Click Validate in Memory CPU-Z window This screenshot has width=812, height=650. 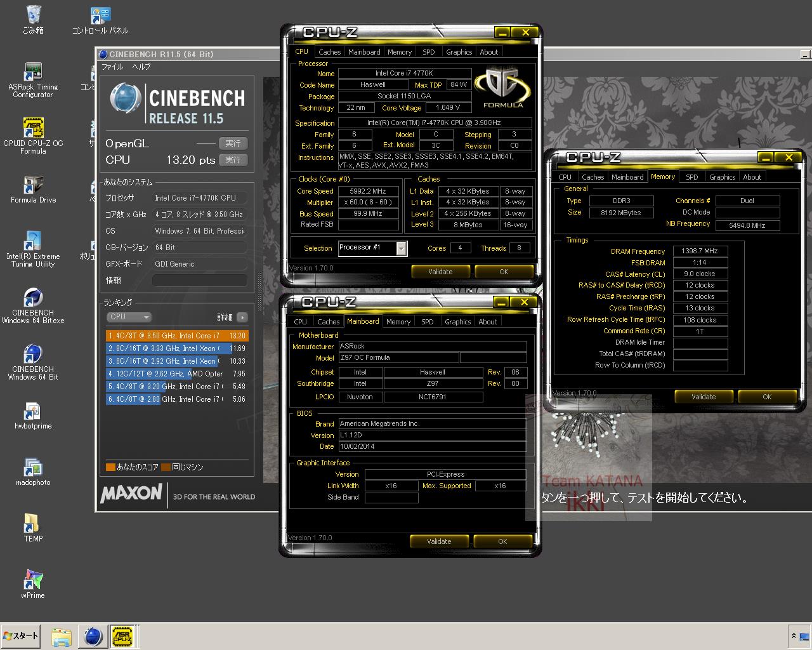click(x=704, y=397)
